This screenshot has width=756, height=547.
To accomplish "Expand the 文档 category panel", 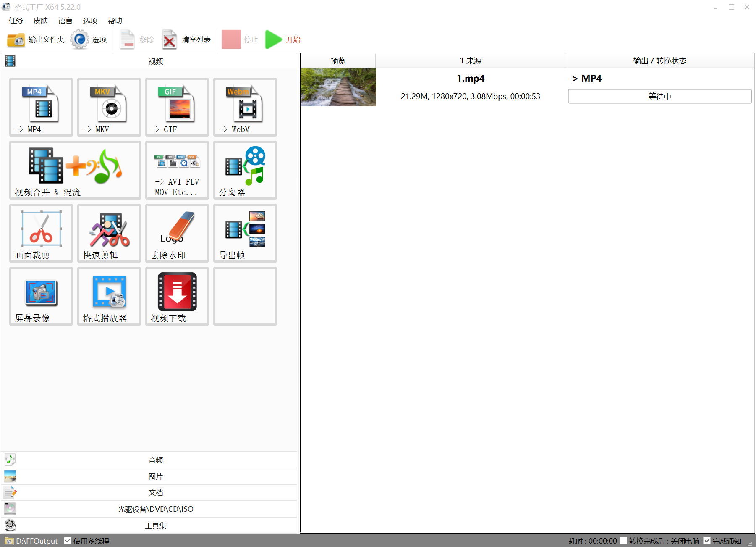I will tap(149, 492).
